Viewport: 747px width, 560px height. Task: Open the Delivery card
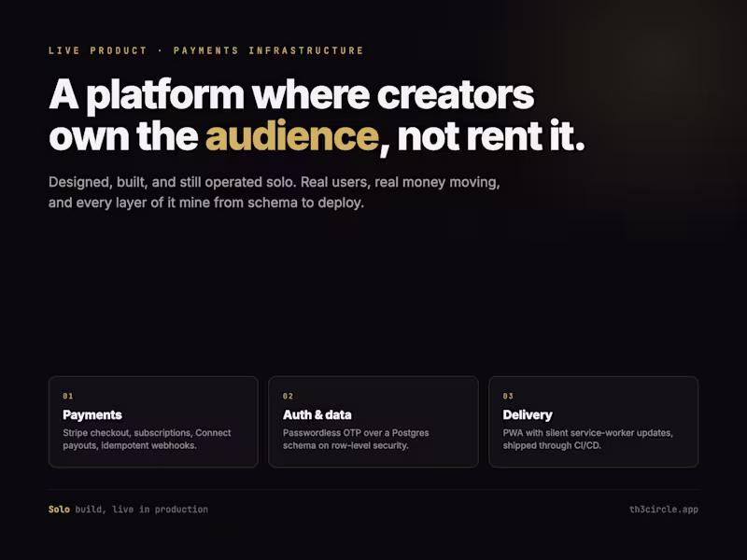(x=594, y=422)
